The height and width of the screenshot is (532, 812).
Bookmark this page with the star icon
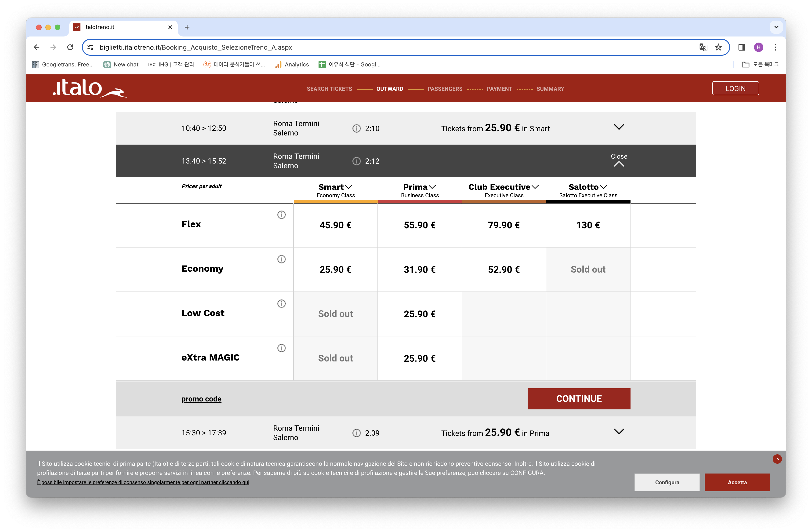coord(718,47)
